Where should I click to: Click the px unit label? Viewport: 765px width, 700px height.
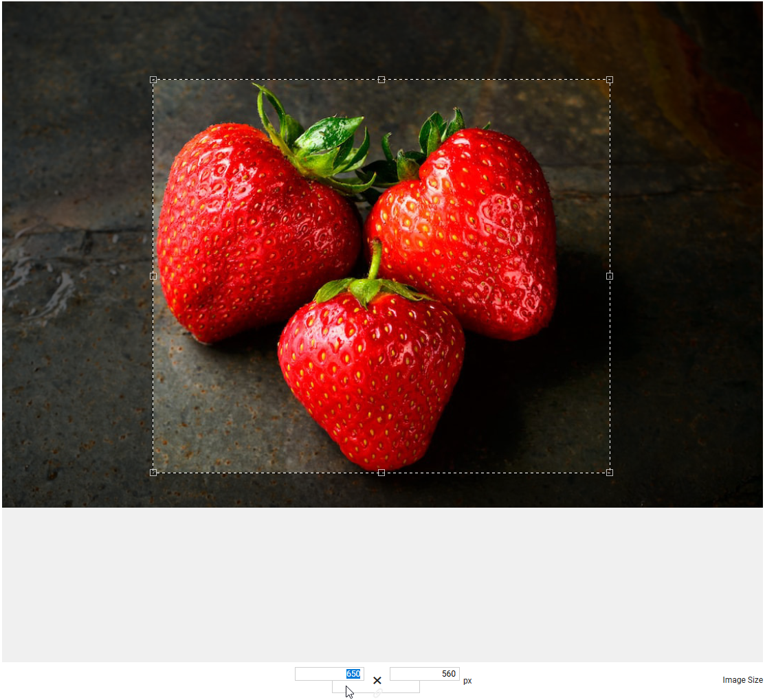pos(467,681)
